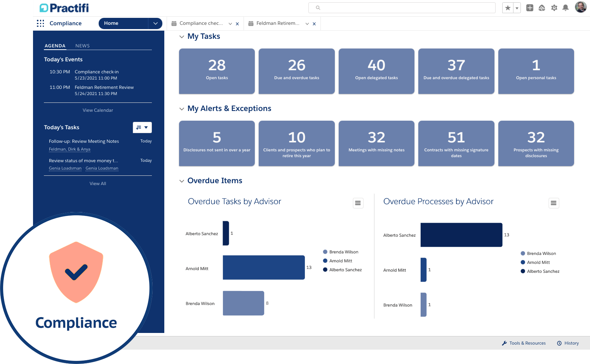This screenshot has height=364, width=590.
Task: Open the Trailhead help icon
Action: (x=541, y=7)
